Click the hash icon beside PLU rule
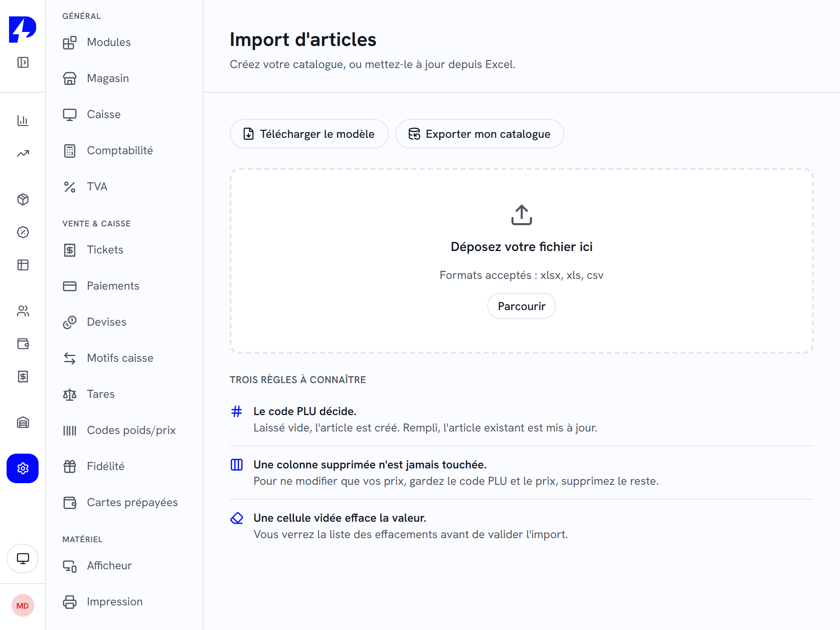Viewport: 840px width, 630px height. [237, 411]
